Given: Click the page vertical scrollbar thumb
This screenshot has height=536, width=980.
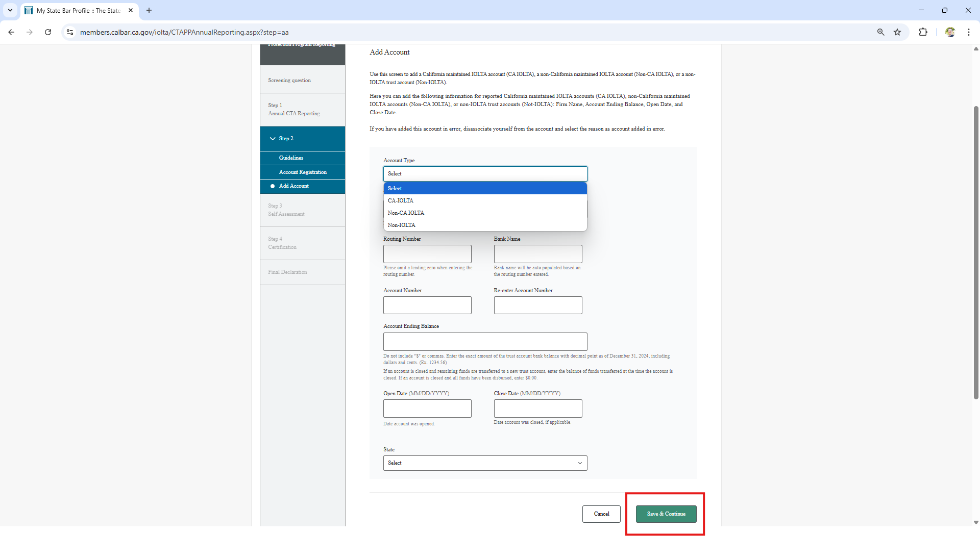Looking at the screenshot, I should [976, 252].
